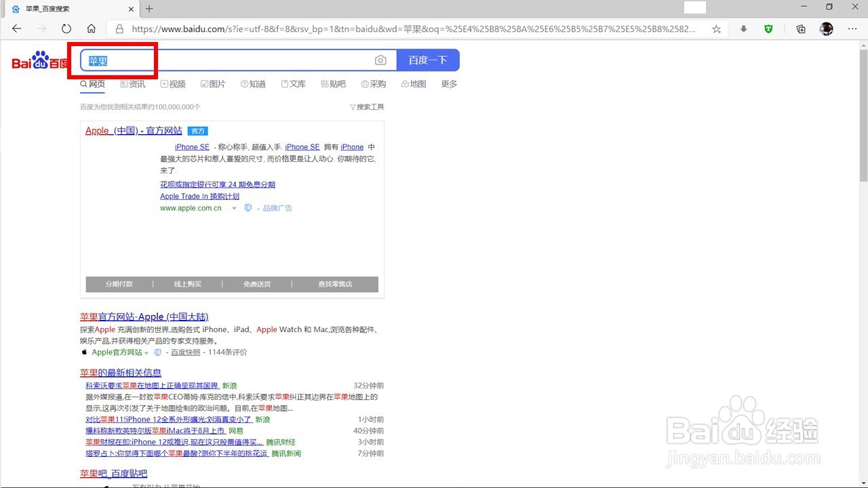This screenshot has width=868, height=488.
Task: Switch to the 知道 tab
Action: coord(253,84)
